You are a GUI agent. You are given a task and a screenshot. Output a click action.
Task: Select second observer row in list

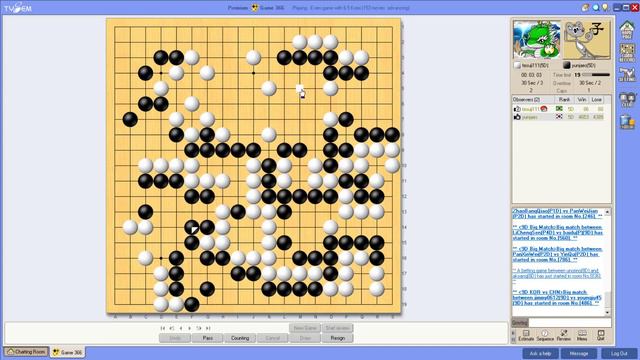tap(558, 117)
